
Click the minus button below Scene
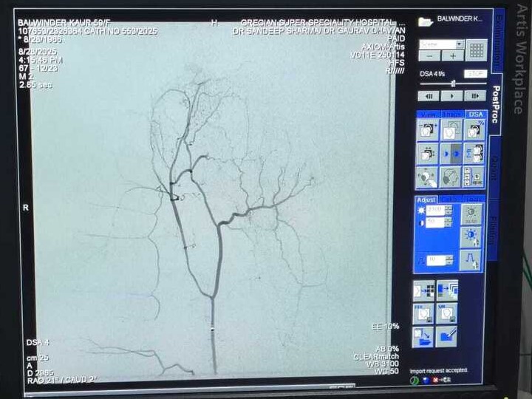pos(429,56)
